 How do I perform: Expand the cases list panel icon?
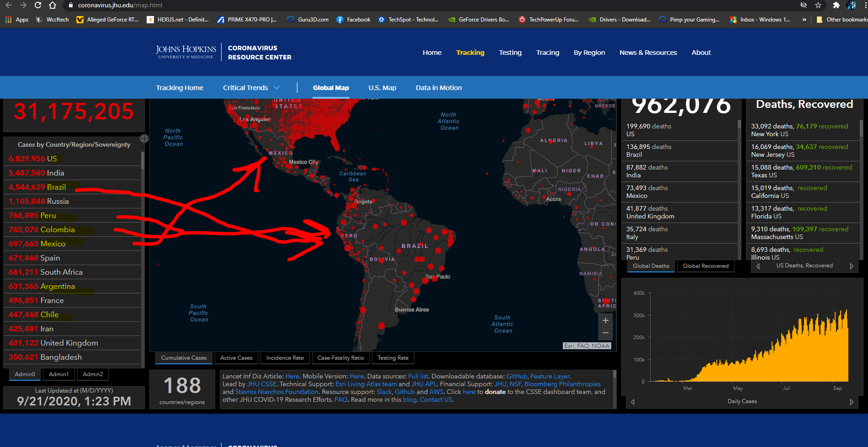[x=144, y=138]
